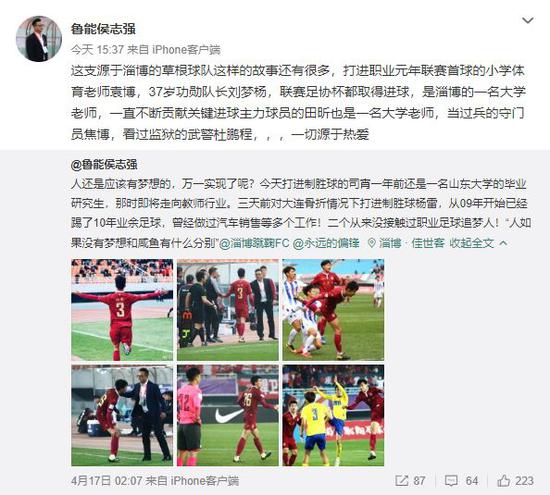Click the comment icon showing 64
This screenshot has width=550, height=495.
451,481
